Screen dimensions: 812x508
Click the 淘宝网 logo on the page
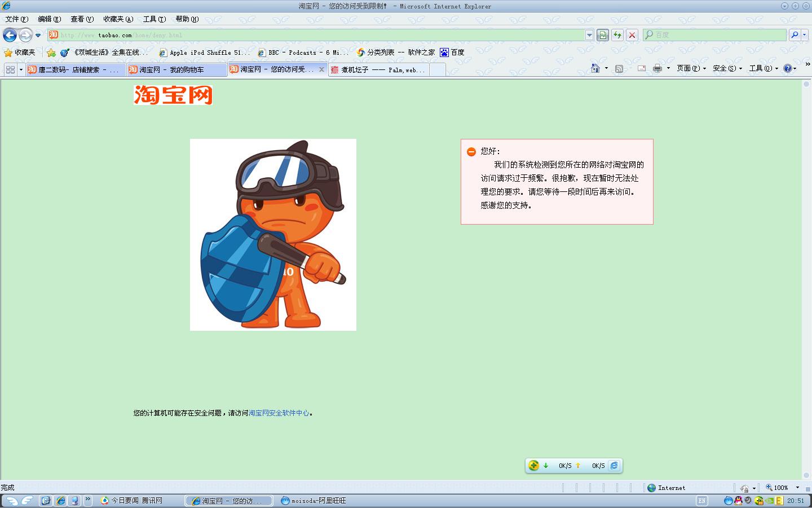tap(173, 95)
